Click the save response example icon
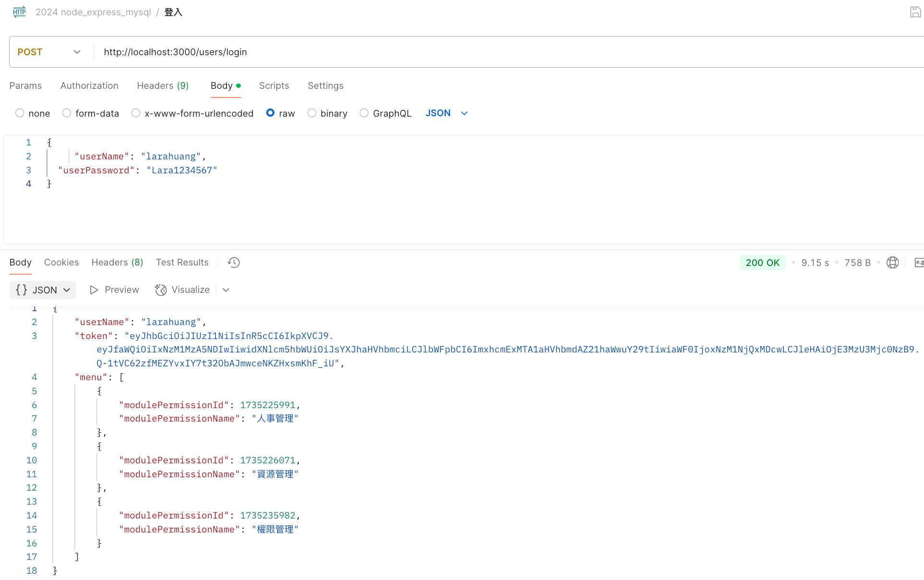The width and height of the screenshot is (924, 580). coord(919,263)
